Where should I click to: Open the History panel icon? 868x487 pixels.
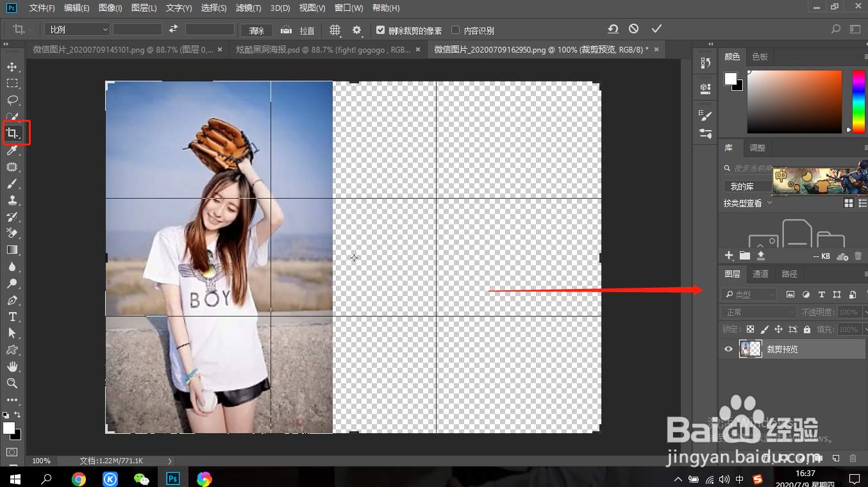click(705, 63)
